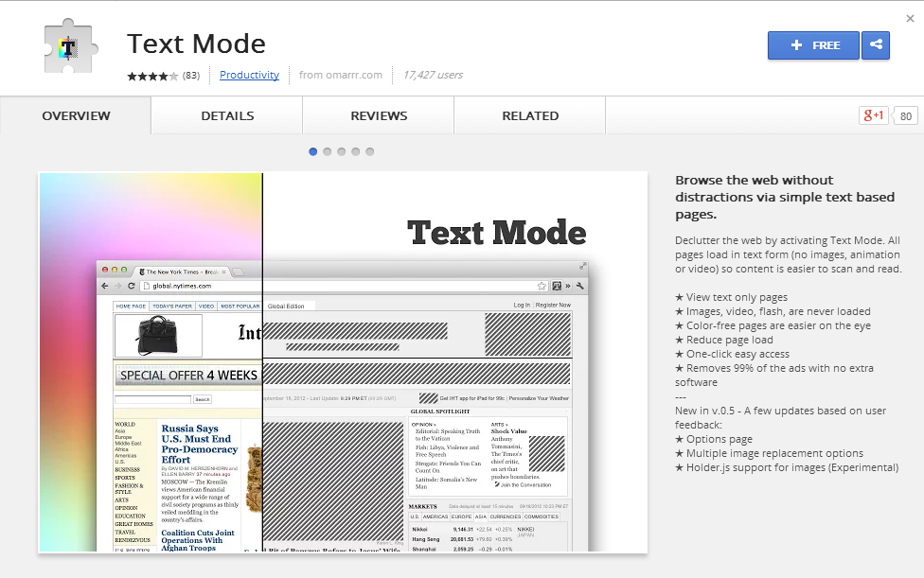Click the "(83)" ratings count
The height and width of the screenshot is (578, 924).
(191, 76)
